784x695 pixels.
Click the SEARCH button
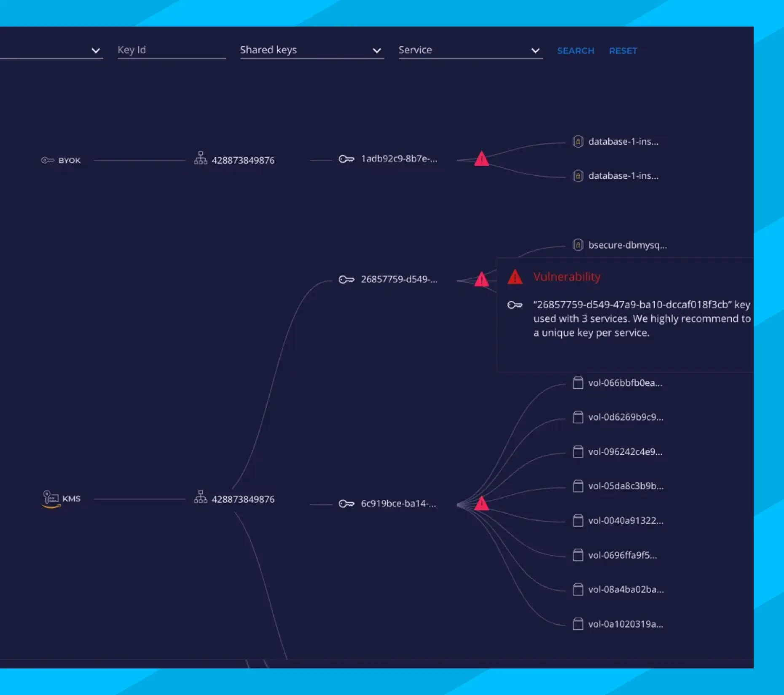click(x=575, y=51)
